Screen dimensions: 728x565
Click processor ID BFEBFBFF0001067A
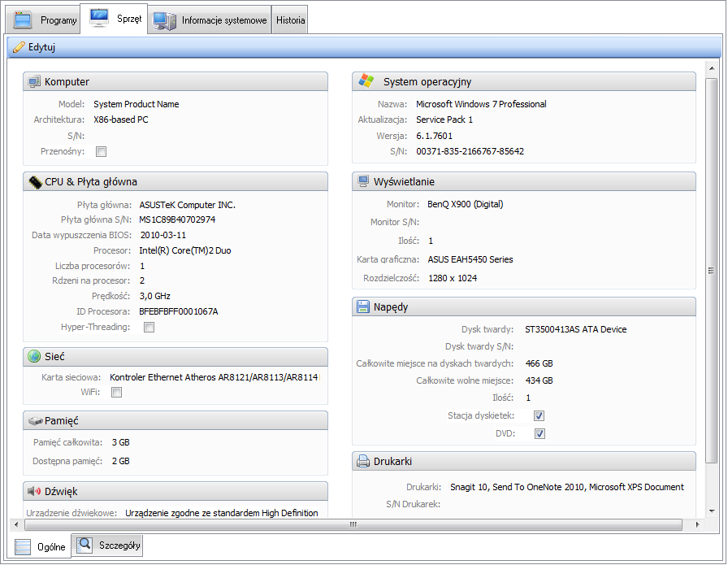(x=179, y=311)
